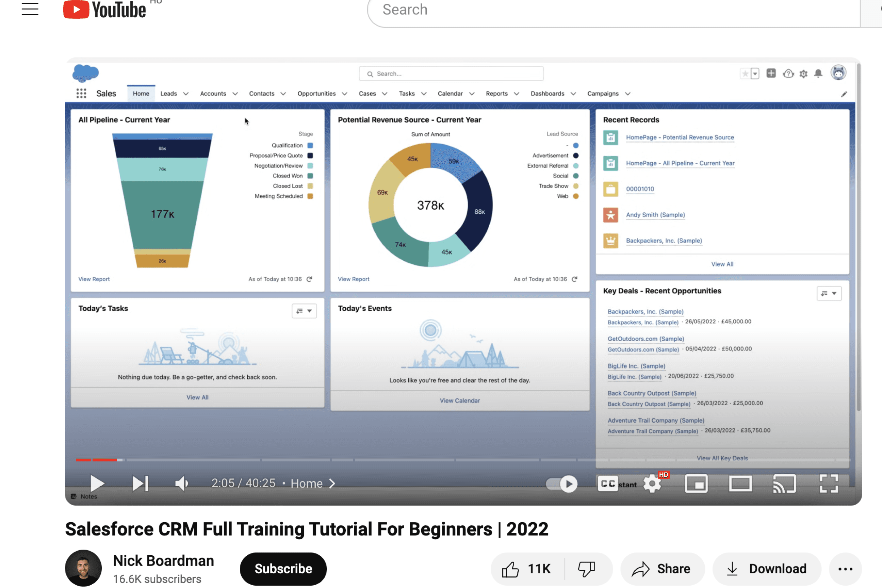Click the Salesforce setup gear icon
Screen dimensions: 882x588
click(804, 73)
